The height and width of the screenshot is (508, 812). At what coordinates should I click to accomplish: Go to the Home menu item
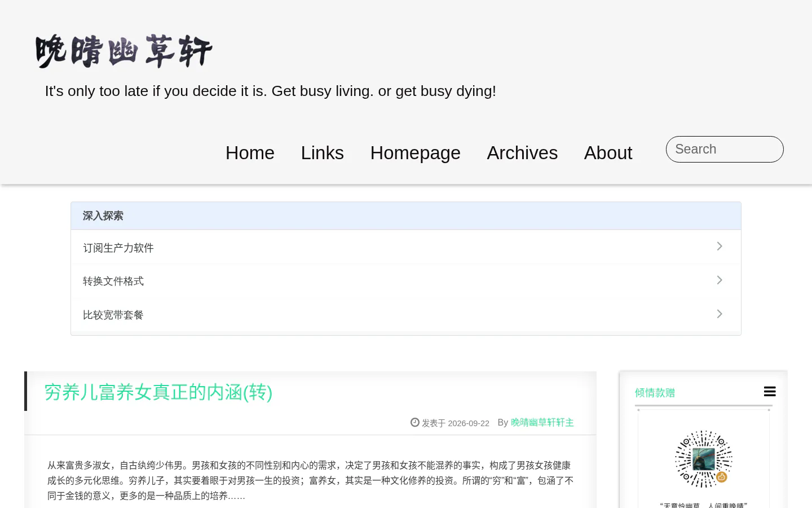coord(250,153)
